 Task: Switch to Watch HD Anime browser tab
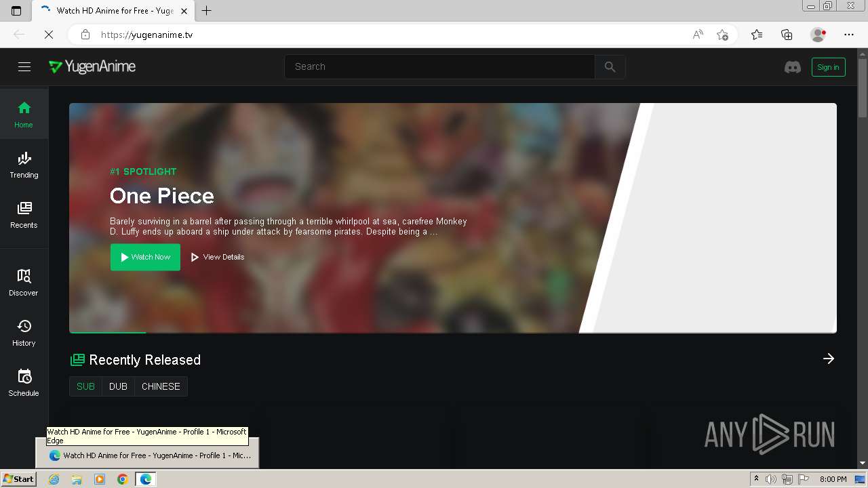(x=114, y=11)
